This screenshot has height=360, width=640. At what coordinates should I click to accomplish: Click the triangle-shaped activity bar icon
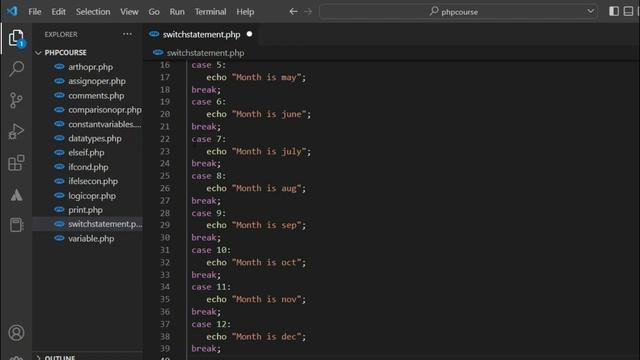click(x=16, y=195)
